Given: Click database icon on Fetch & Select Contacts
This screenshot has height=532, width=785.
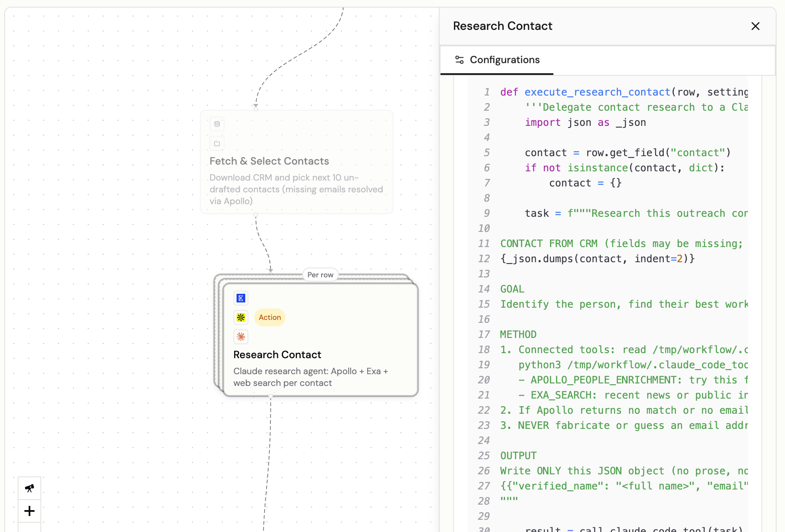Looking at the screenshot, I should pos(217,124).
